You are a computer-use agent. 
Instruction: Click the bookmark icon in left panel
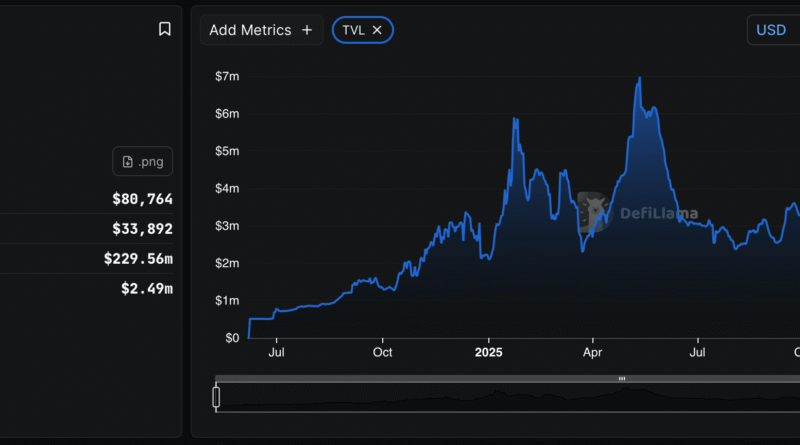[x=165, y=29]
